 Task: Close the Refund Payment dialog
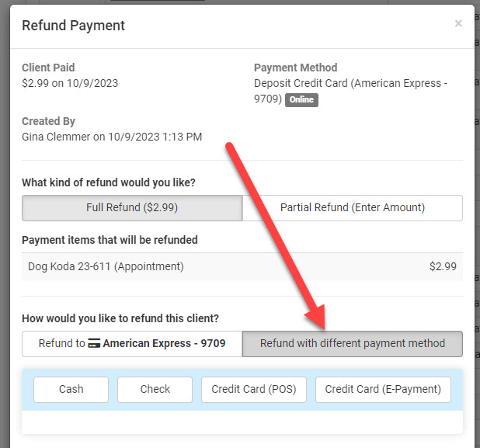[458, 24]
